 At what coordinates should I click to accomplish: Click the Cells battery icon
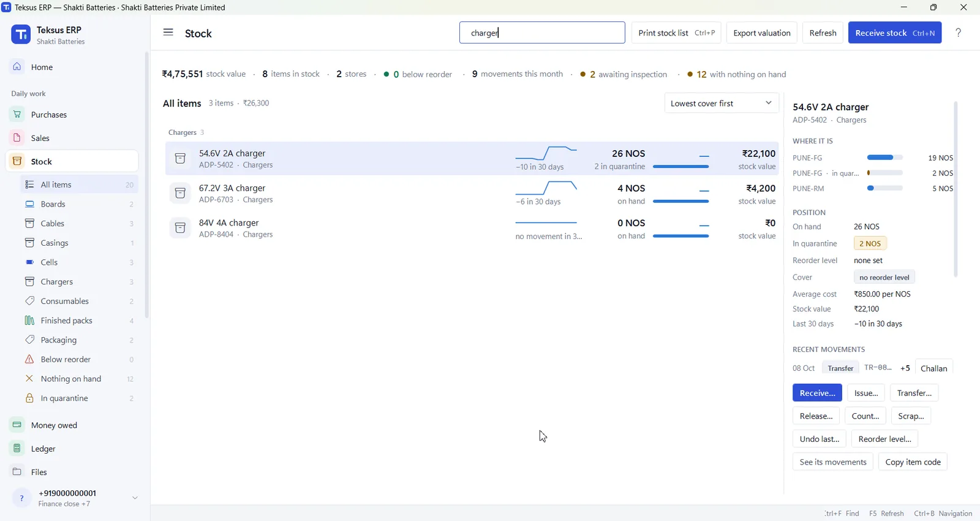[29, 262]
